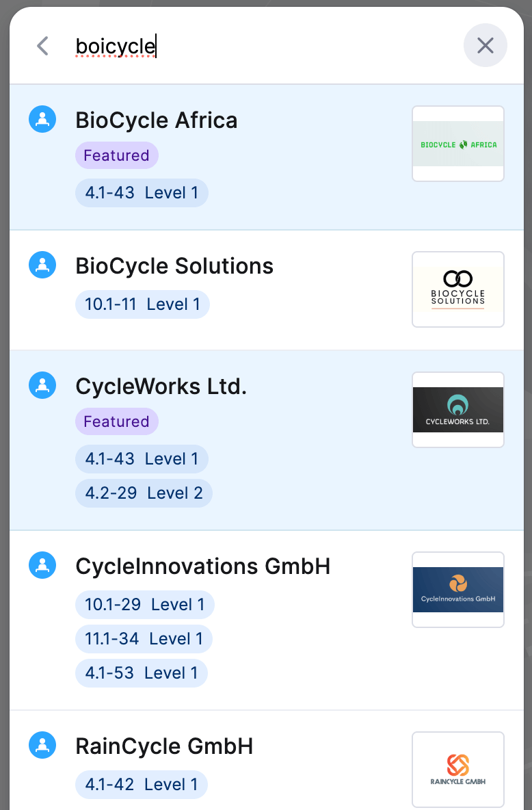
Task: Select the Featured tag under CycleWorks Ltd.
Action: (117, 421)
